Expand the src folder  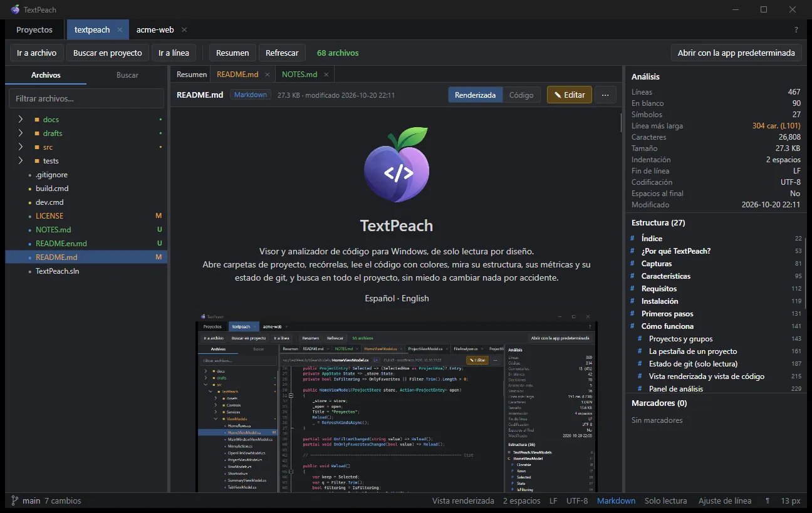point(21,147)
